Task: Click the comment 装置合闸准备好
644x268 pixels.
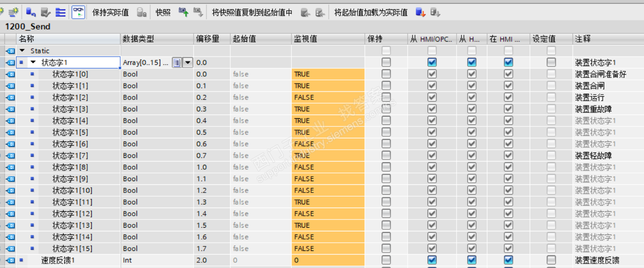Action: pyautogui.click(x=600, y=74)
